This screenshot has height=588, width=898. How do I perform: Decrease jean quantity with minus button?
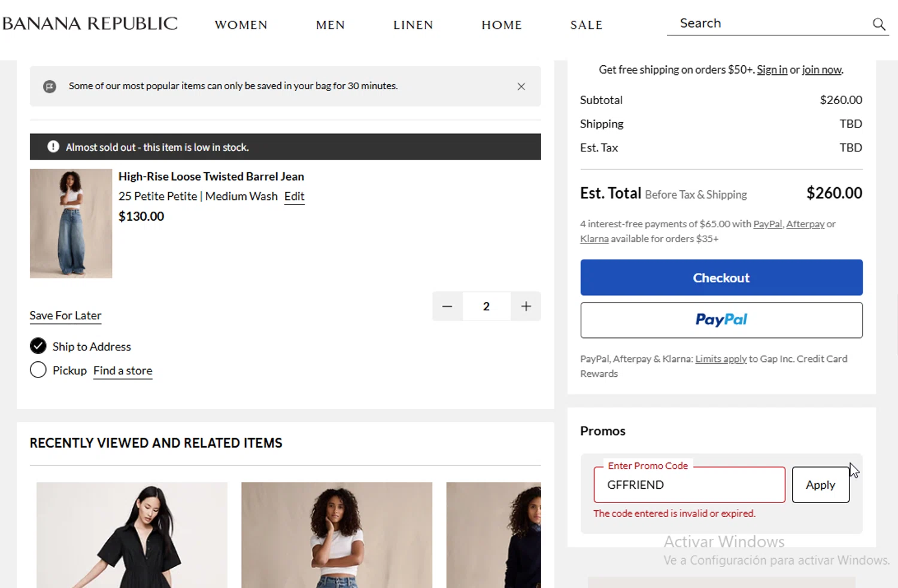[x=447, y=306]
